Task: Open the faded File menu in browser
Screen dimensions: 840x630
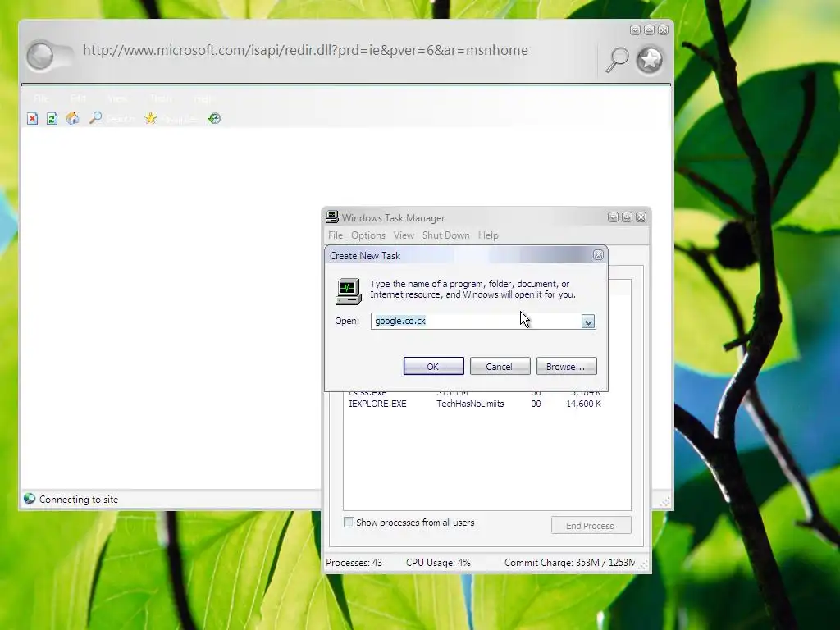Action: click(41, 98)
